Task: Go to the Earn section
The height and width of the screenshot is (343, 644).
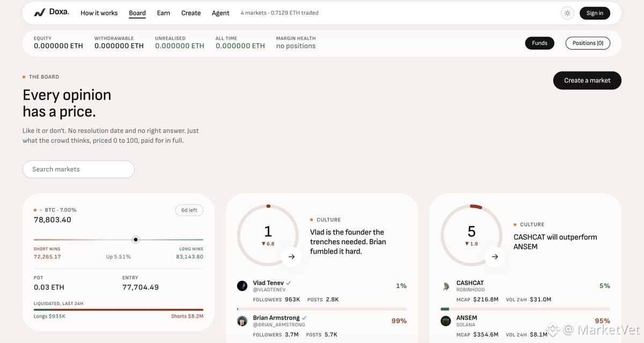Action: pos(164,13)
